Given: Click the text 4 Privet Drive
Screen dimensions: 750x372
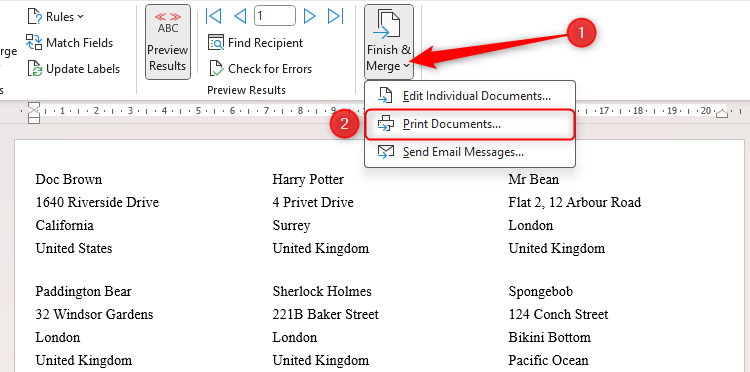Looking at the screenshot, I should pos(313,202).
